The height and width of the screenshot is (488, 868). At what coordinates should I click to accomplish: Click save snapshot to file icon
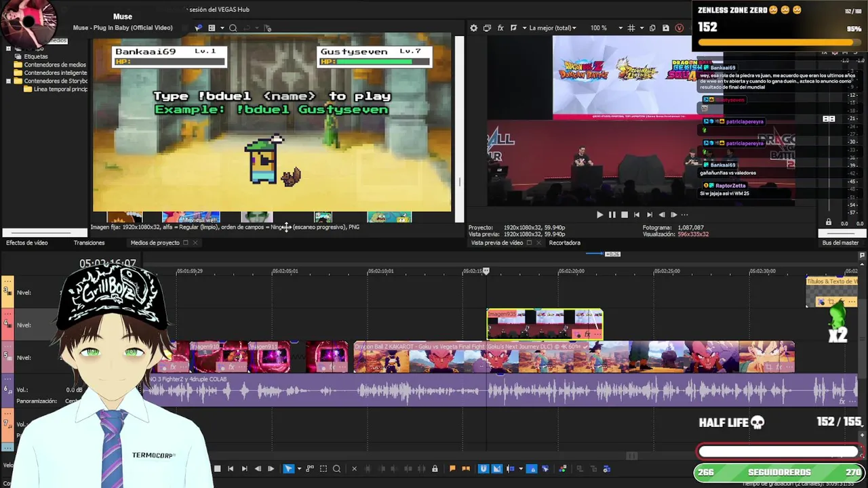[666, 28]
